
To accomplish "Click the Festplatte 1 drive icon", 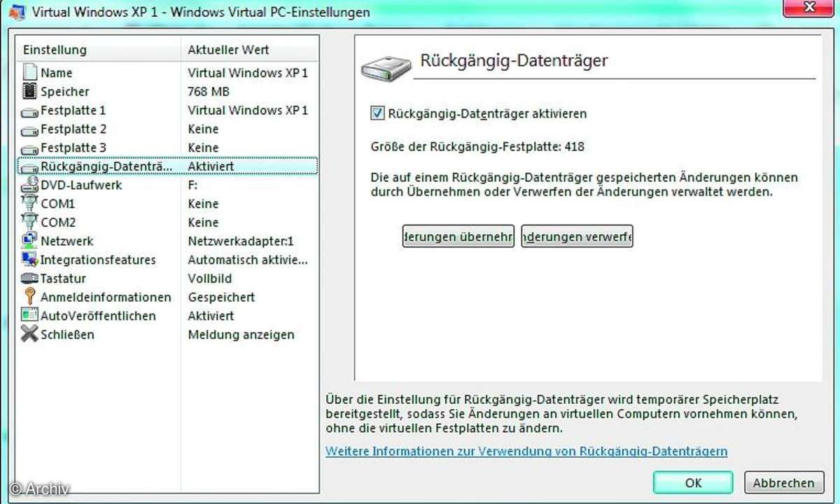I will [29, 111].
